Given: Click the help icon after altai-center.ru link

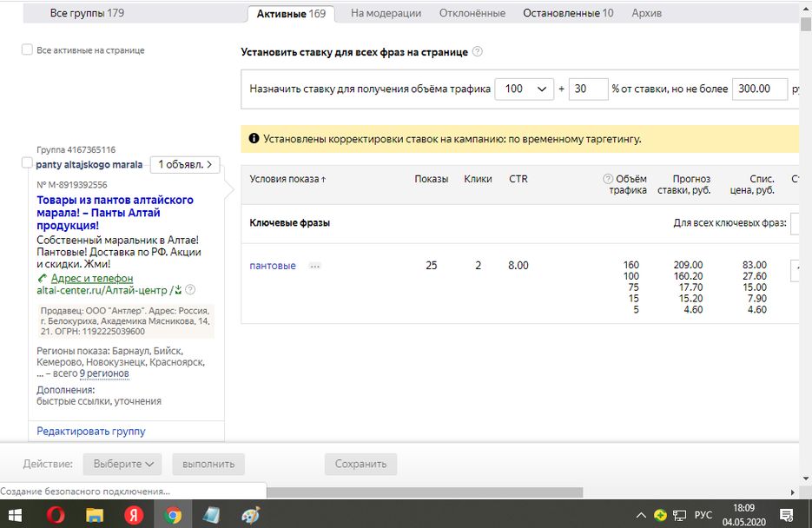Looking at the screenshot, I should point(190,290).
